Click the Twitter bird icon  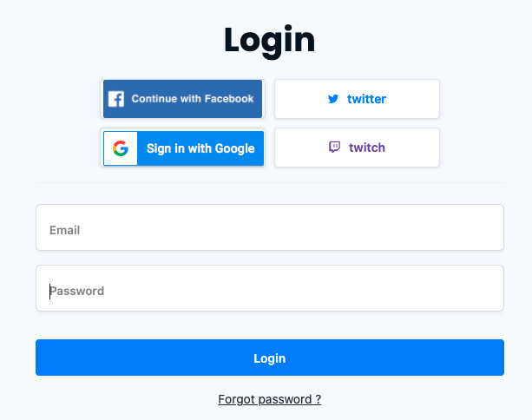pyautogui.click(x=333, y=99)
